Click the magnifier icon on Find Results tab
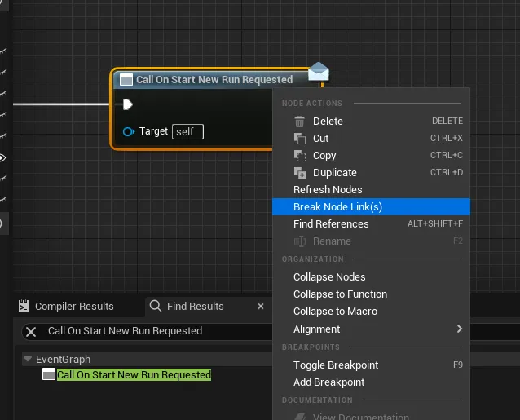Image resolution: width=520 pixels, height=420 pixels. [155, 306]
